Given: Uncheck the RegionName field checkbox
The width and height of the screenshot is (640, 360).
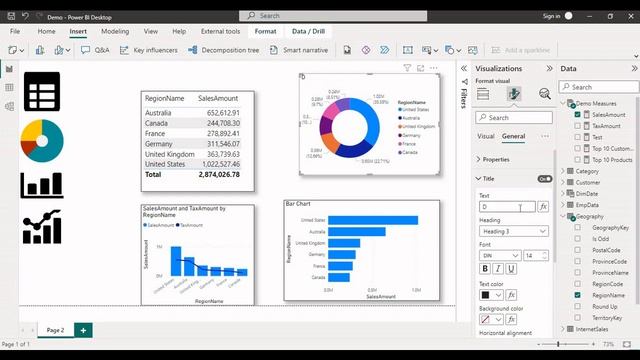Looking at the screenshot, I should coord(577,295).
